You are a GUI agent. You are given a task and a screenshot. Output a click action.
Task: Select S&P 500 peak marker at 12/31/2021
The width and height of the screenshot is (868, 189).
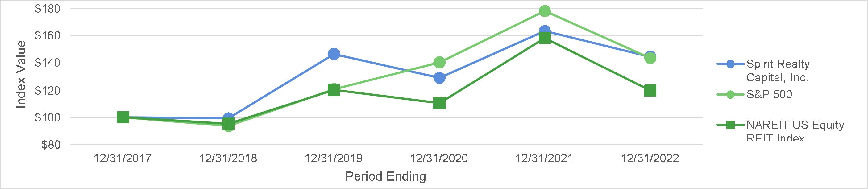coord(545,11)
